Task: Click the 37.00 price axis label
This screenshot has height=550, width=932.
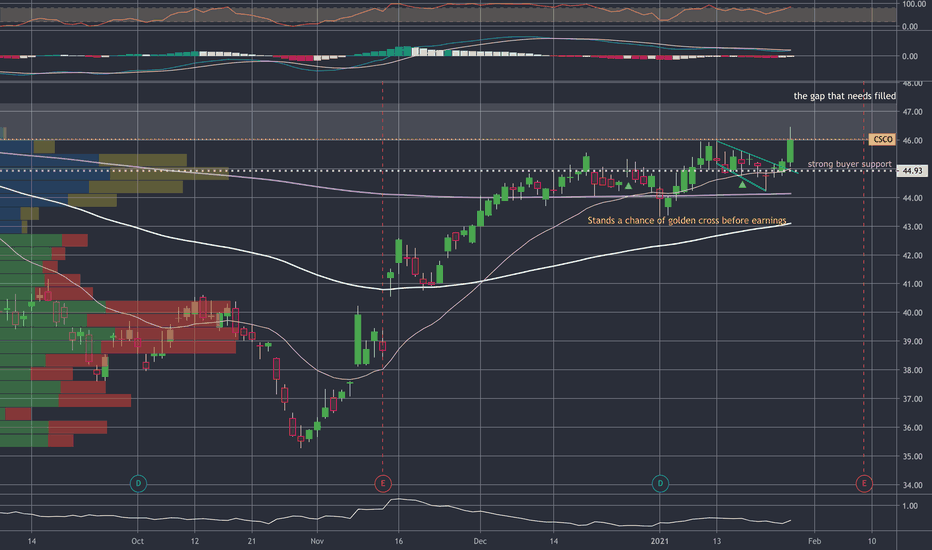Action: tap(912, 398)
